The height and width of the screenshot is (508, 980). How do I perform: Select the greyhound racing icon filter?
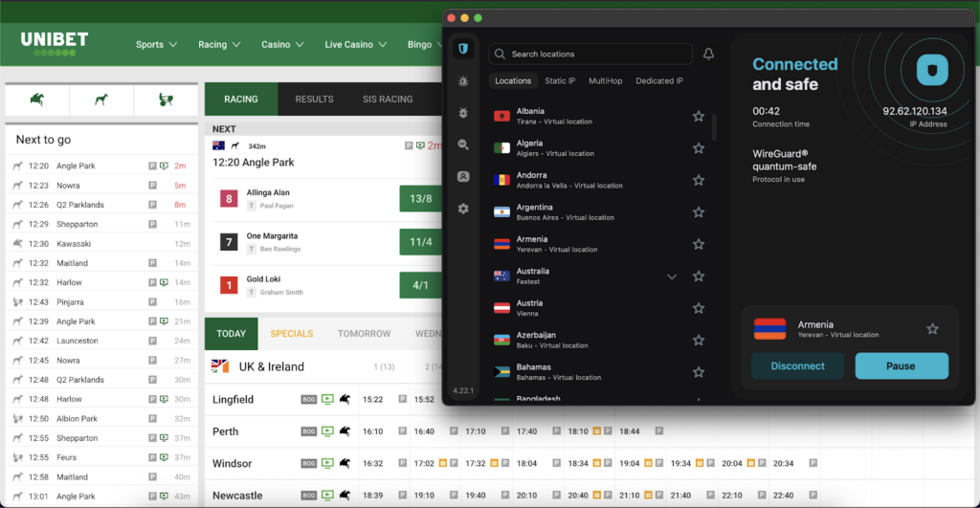click(101, 99)
